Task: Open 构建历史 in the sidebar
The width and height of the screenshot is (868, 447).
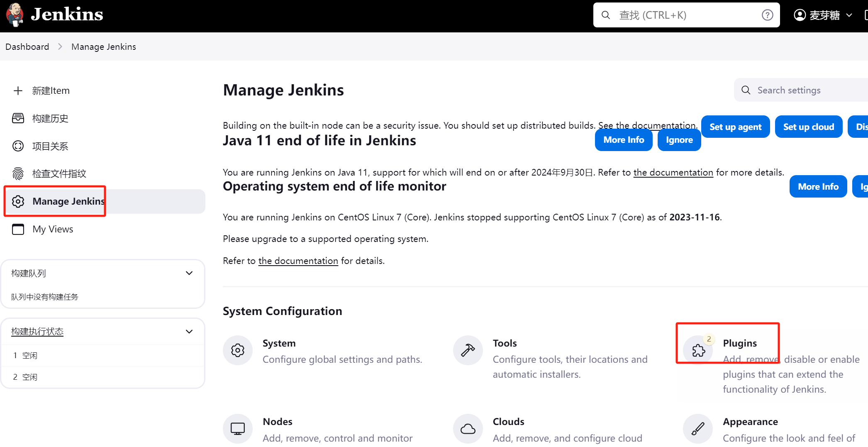Action: (x=50, y=118)
